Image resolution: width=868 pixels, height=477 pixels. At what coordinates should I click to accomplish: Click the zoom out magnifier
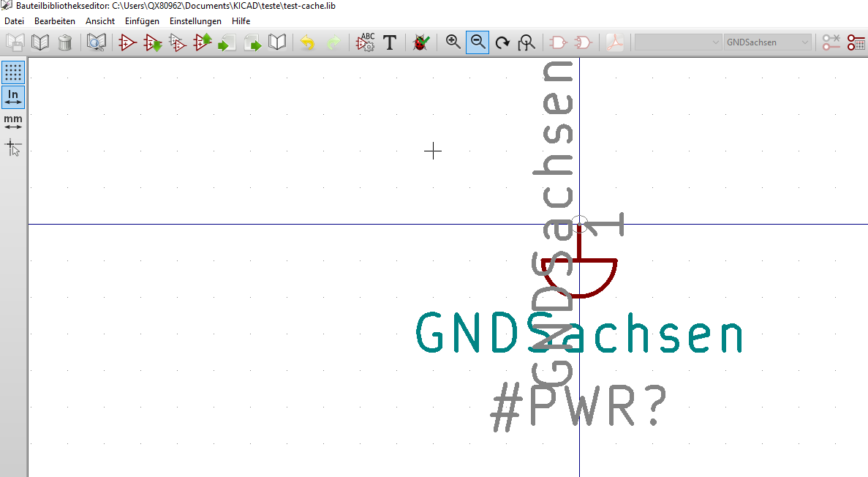coord(478,42)
